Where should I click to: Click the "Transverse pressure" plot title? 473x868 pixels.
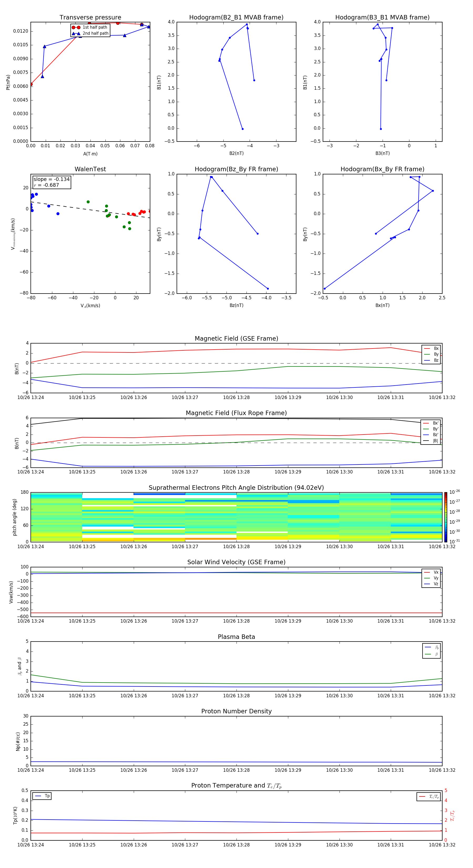coord(90,18)
